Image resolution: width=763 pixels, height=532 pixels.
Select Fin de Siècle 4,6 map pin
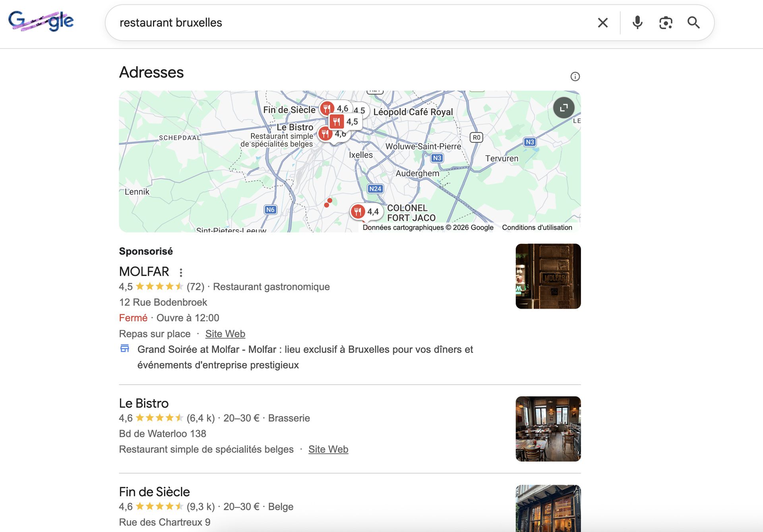(327, 108)
